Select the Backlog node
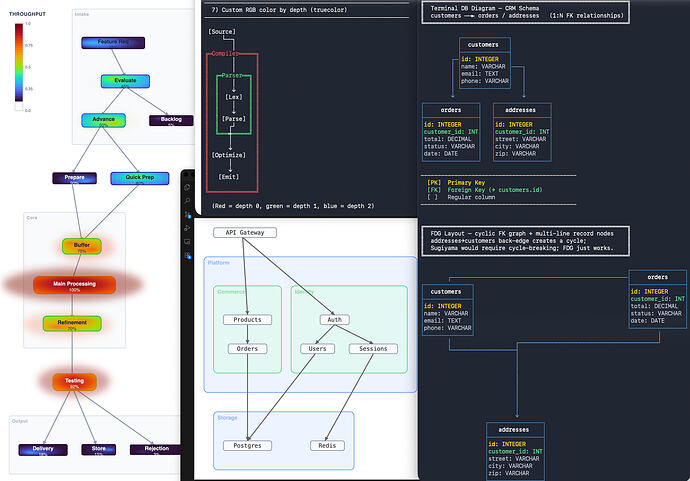Viewport: 690px width, 481px height. tap(171, 120)
